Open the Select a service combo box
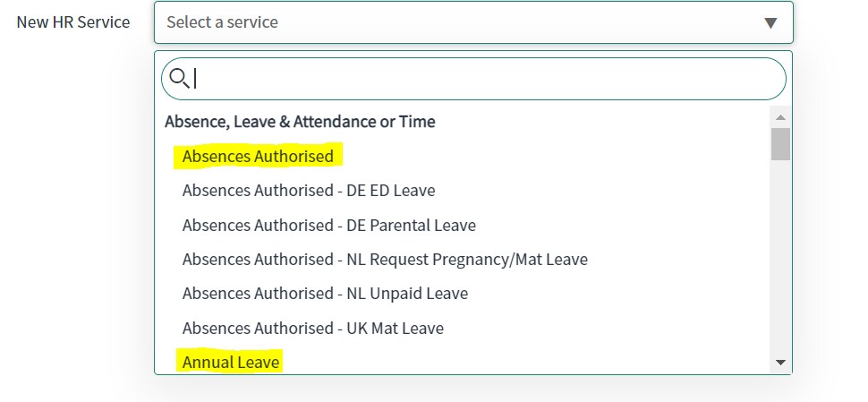This screenshot has width=868, height=402. pos(473,22)
